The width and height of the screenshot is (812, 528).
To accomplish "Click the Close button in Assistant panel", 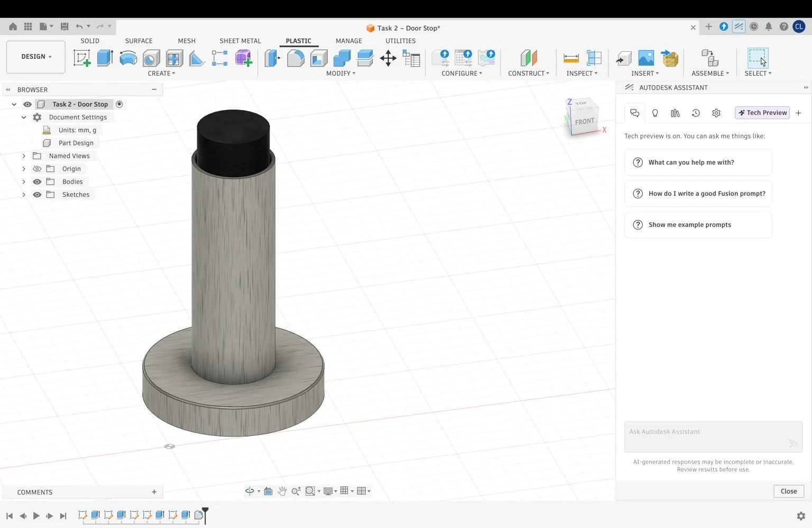I will pyautogui.click(x=789, y=491).
